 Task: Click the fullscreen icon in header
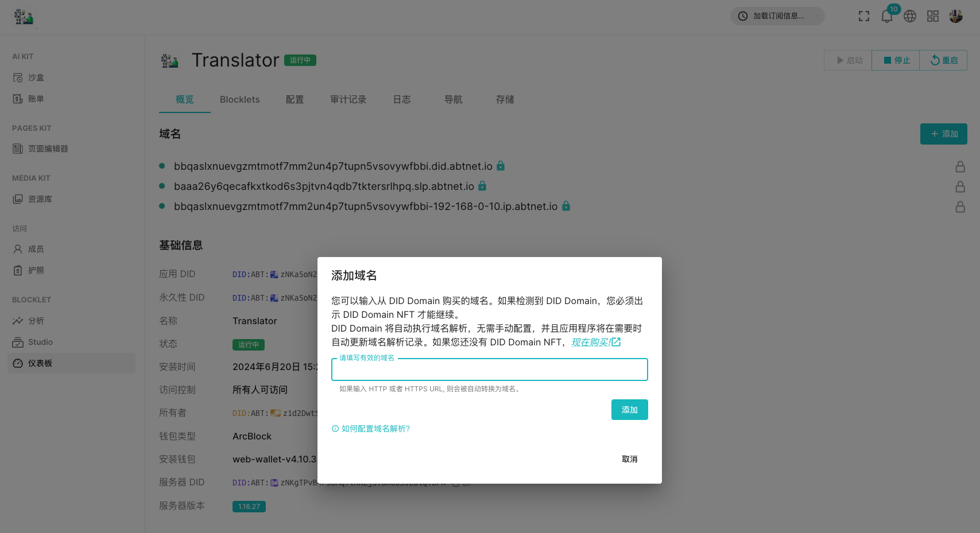(x=863, y=16)
